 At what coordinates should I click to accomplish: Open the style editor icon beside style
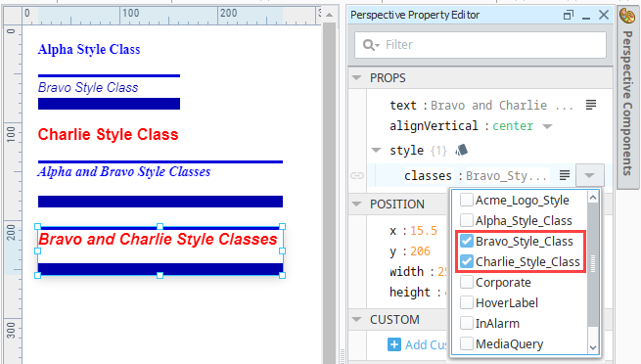(x=462, y=151)
